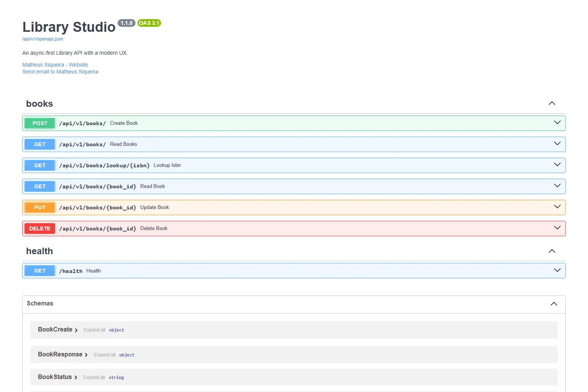
Task: Click the DELETE badge for Delete Book
Action: coord(40,229)
